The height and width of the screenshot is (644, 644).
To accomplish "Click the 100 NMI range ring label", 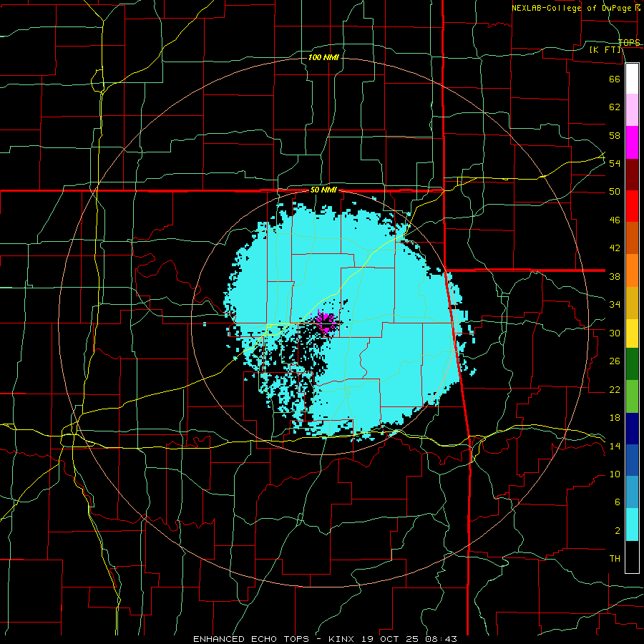I will pyautogui.click(x=323, y=57).
